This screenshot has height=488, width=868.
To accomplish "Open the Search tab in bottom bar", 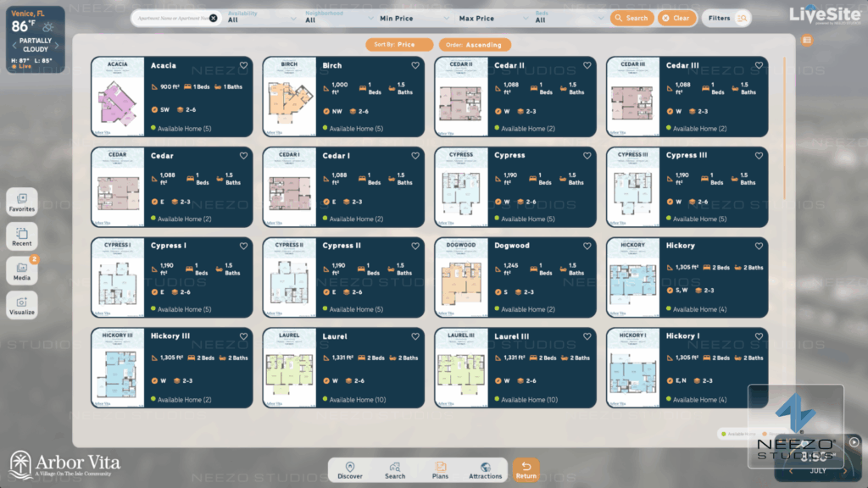I will 395,470.
